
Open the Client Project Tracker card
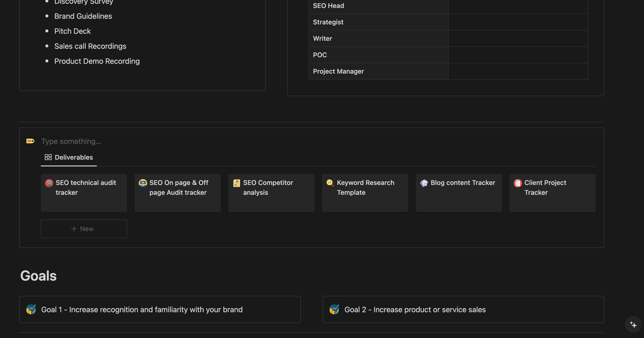(x=553, y=193)
